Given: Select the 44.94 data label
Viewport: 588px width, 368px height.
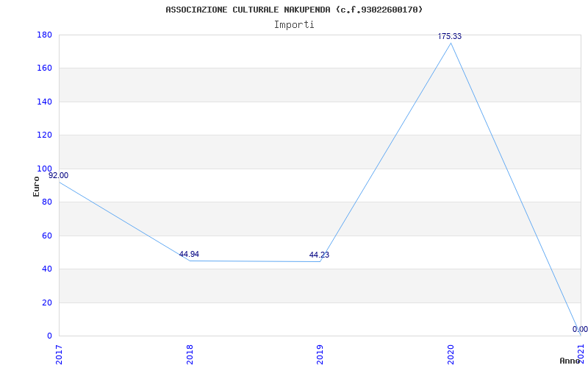Looking at the screenshot, I should 189,254.
